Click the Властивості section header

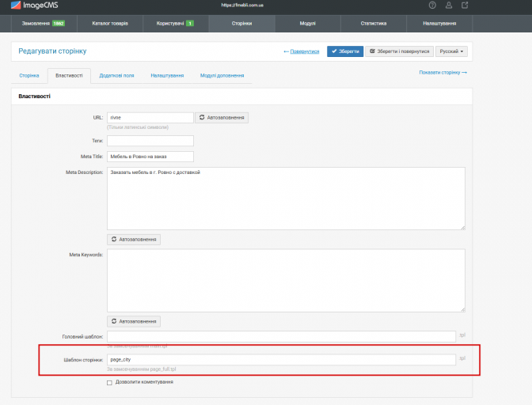[34, 97]
